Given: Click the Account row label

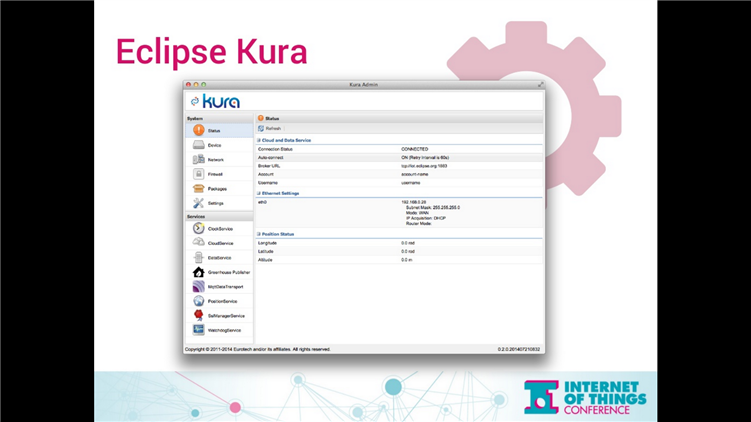Looking at the screenshot, I should [266, 174].
